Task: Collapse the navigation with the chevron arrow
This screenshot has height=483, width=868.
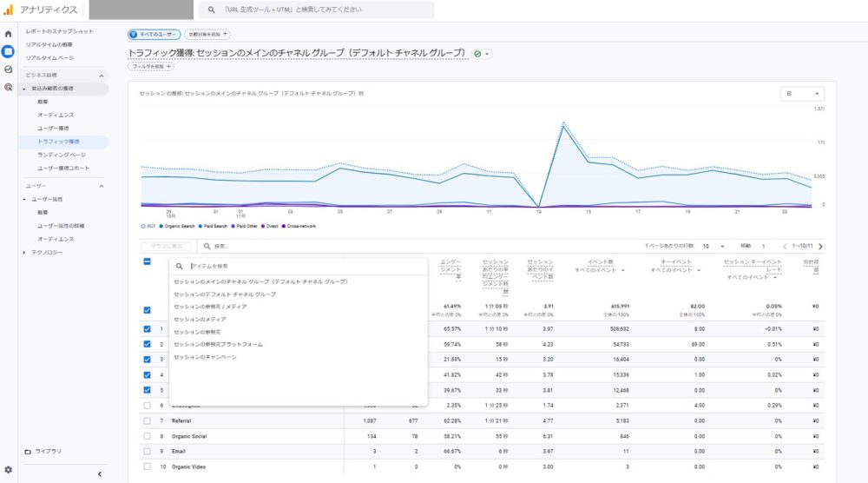Action: click(100, 474)
